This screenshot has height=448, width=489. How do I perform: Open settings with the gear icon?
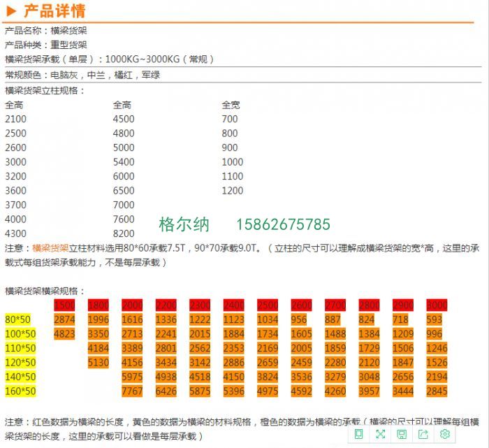tap(445, 434)
